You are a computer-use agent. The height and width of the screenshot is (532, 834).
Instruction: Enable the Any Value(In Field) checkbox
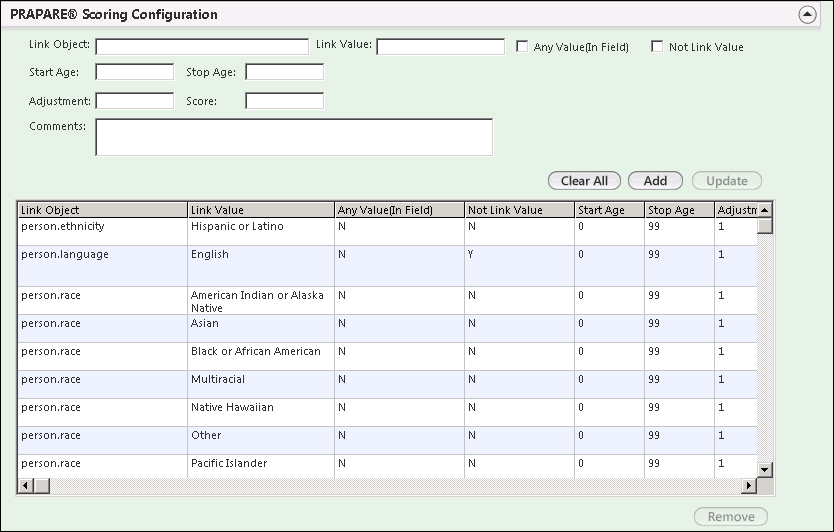(x=522, y=47)
